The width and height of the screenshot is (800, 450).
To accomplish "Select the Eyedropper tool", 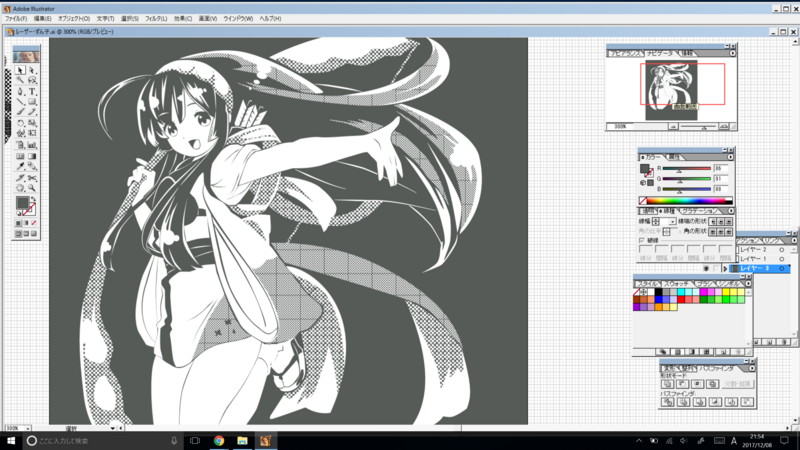I will click(x=20, y=166).
